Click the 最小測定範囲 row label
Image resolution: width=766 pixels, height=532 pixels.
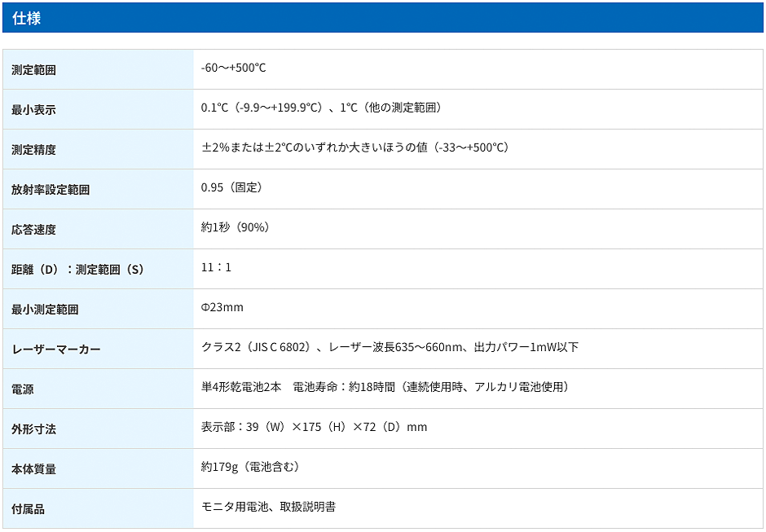point(45,310)
